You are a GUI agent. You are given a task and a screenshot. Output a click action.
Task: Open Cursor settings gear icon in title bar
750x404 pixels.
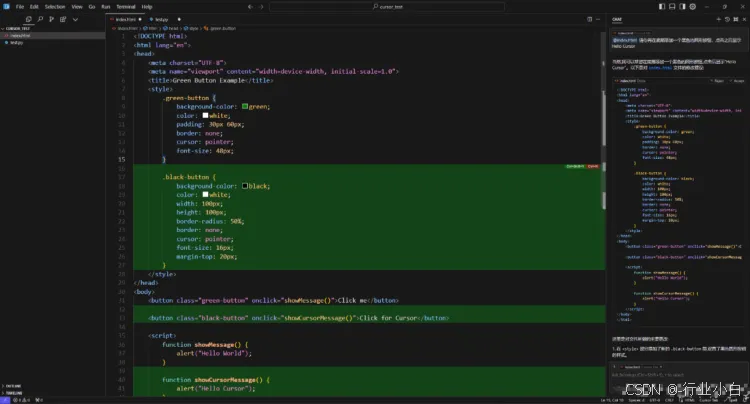(x=693, y=7)
